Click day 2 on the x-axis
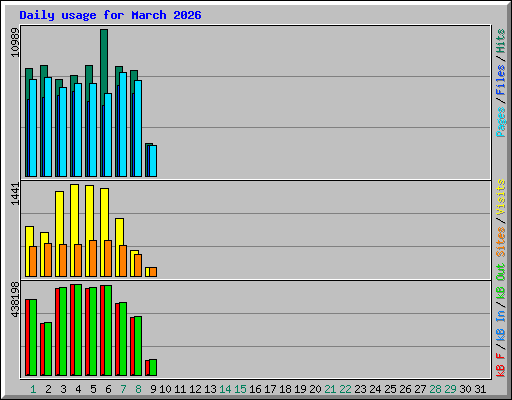The width and height of the screenshot is (512, 400). click(x=48, y=389)
